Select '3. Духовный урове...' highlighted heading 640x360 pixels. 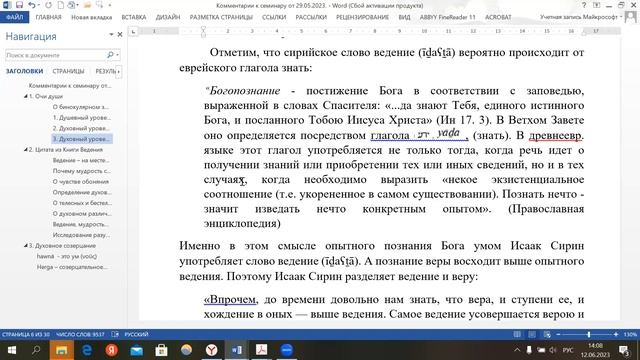tap(82, 139)
